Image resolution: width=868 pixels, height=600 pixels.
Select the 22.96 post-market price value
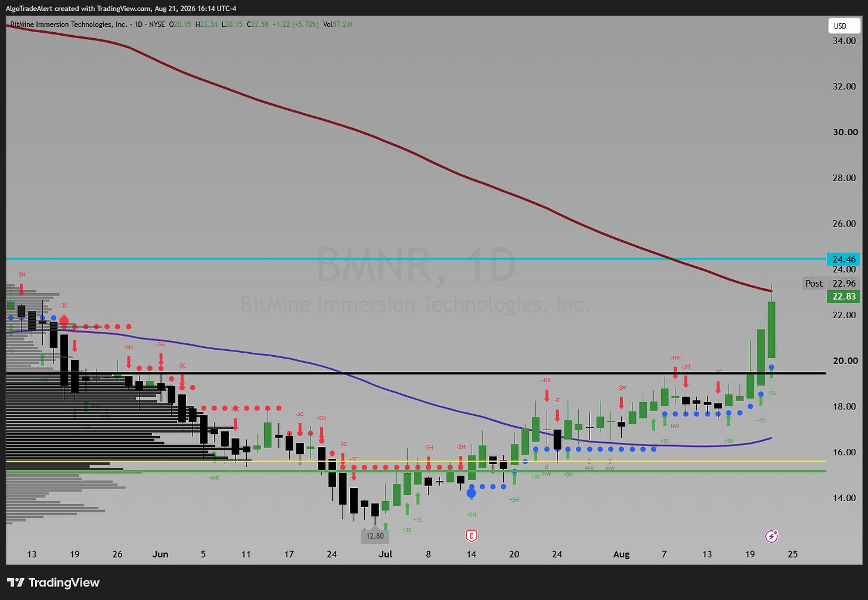pos(844,284)
